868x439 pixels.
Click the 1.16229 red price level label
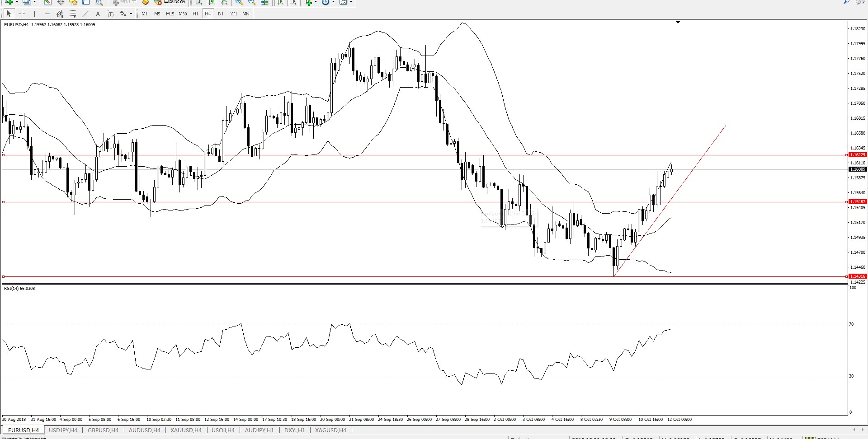(858, 155)
